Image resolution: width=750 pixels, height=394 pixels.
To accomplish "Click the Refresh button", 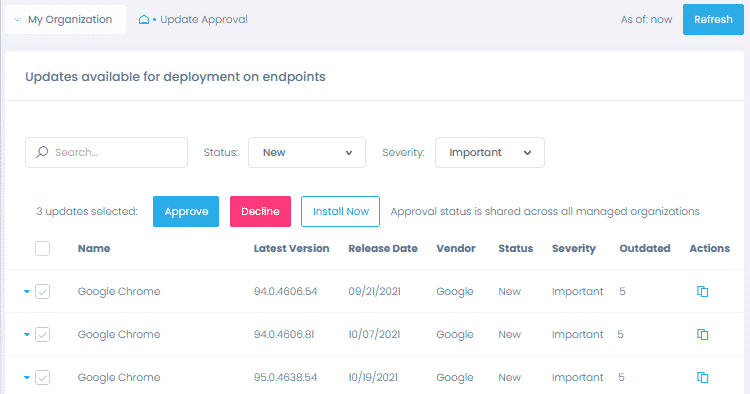I will (713, 20).
